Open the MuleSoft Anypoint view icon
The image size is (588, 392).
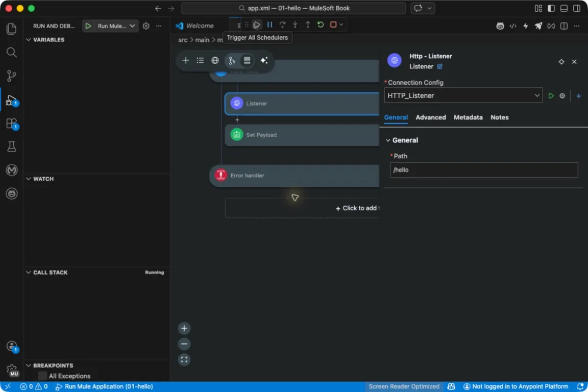12,170
